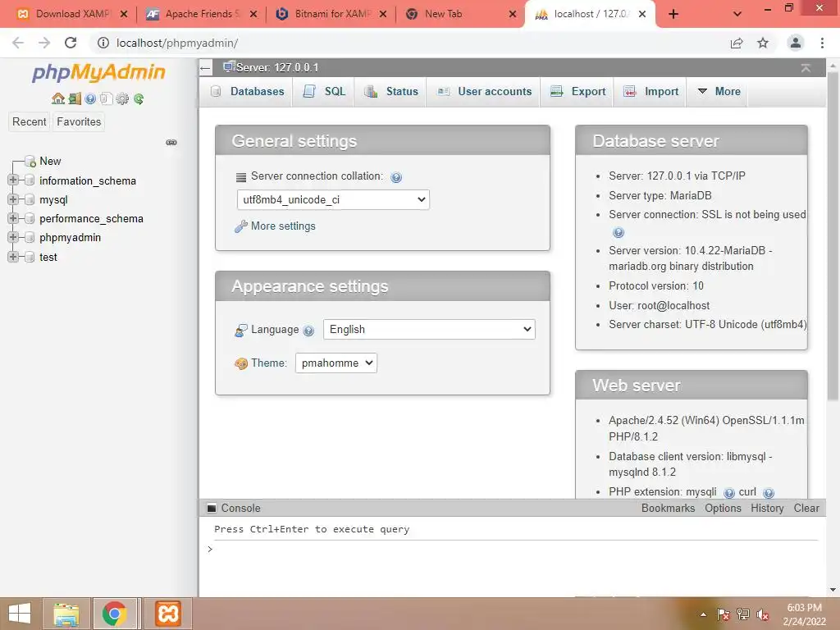Expand information_schema database tree node
This screenshot has height=630, width=840.
pos(13,180)
